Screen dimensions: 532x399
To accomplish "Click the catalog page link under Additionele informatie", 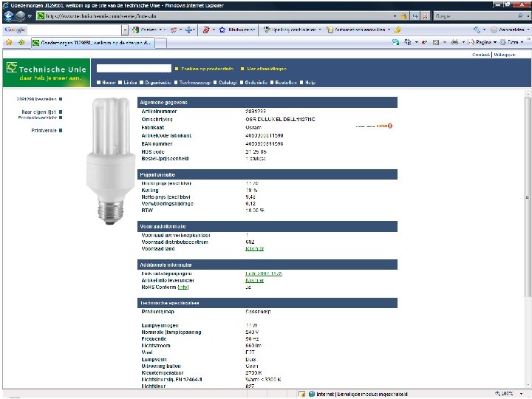I will (x=264, y=273).
